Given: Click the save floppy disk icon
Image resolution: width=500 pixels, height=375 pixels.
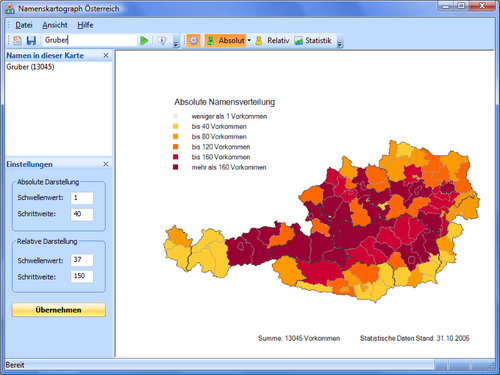Looking at the screenshot, I should point(31,41).
